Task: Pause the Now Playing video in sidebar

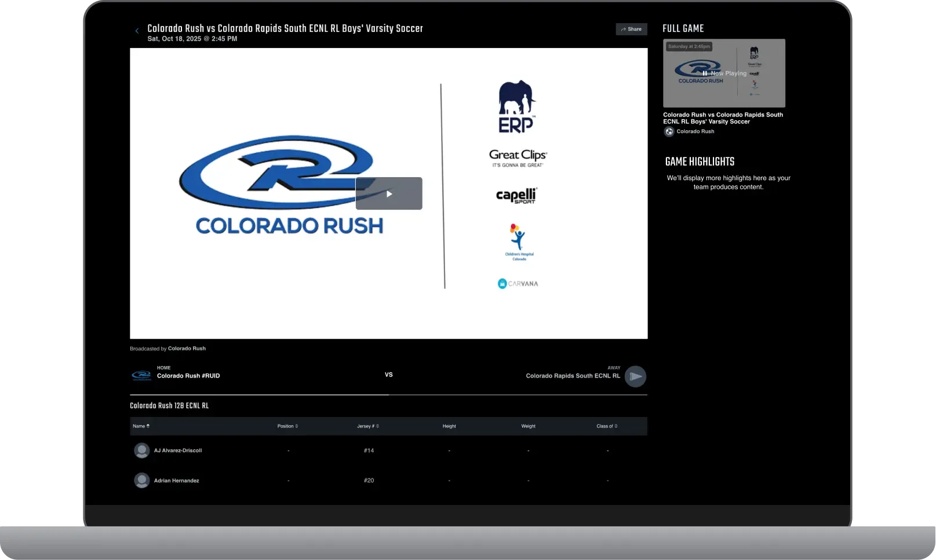Action: click(705, 73)
